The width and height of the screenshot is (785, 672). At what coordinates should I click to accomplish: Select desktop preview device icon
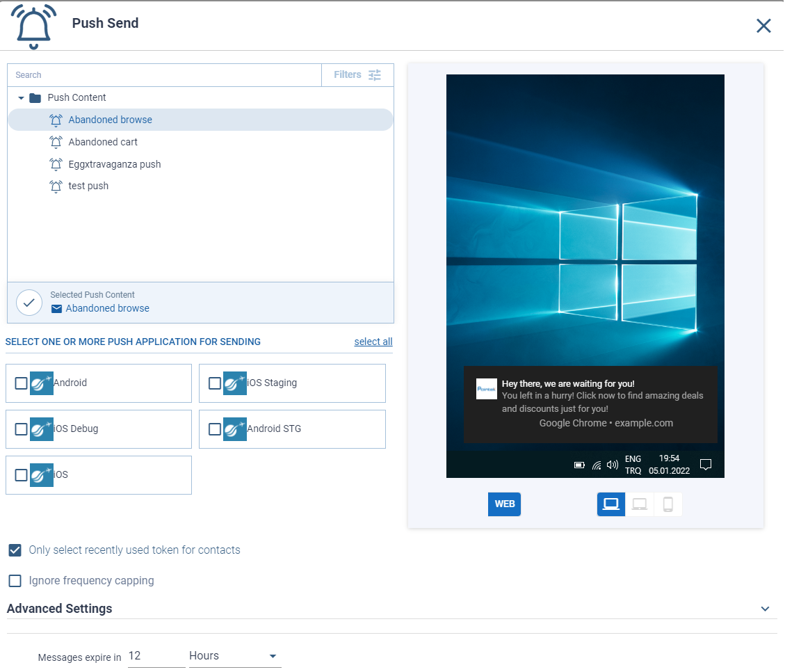tap(611, 504)
